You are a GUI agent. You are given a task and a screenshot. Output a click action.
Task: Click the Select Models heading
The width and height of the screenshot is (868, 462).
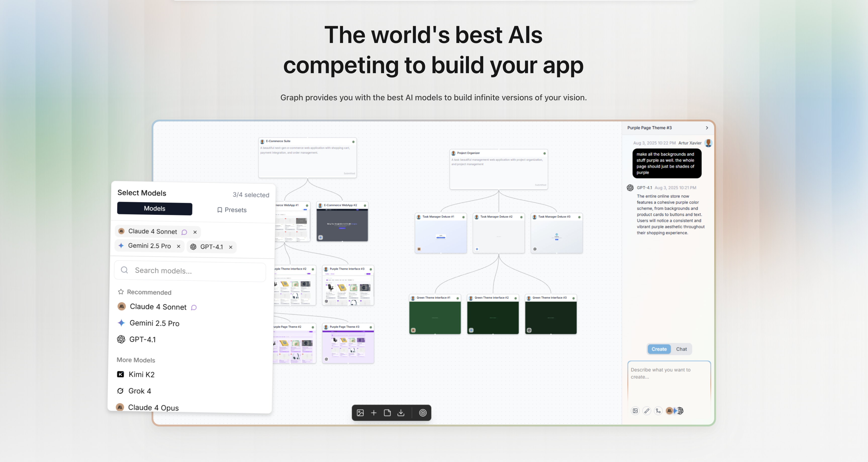(142, 193)
